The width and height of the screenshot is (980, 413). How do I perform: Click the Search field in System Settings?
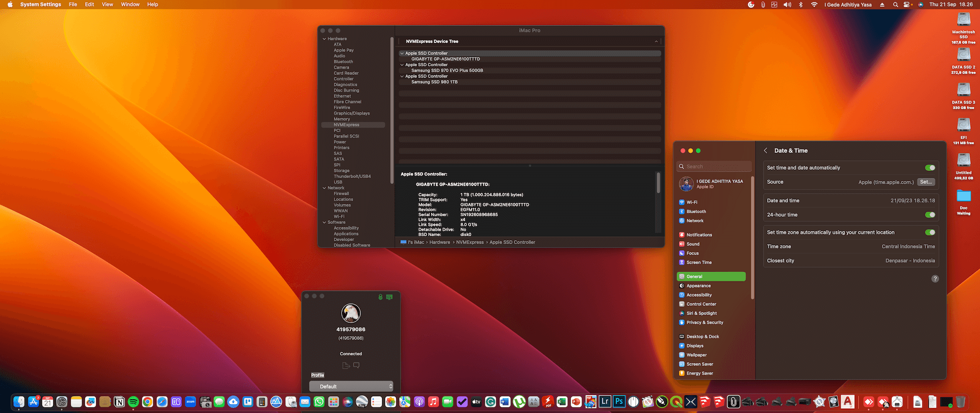[x=715, y=167]
